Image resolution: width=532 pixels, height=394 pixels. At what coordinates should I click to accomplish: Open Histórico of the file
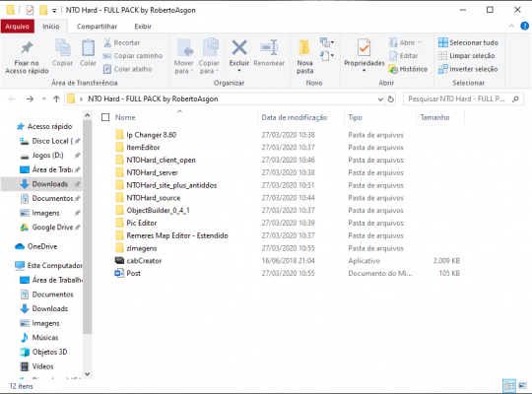[x=408, y=69]
